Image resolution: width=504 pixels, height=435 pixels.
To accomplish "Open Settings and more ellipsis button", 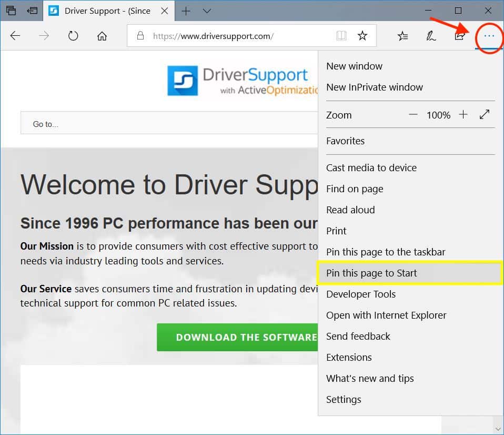I will point(489,36).
